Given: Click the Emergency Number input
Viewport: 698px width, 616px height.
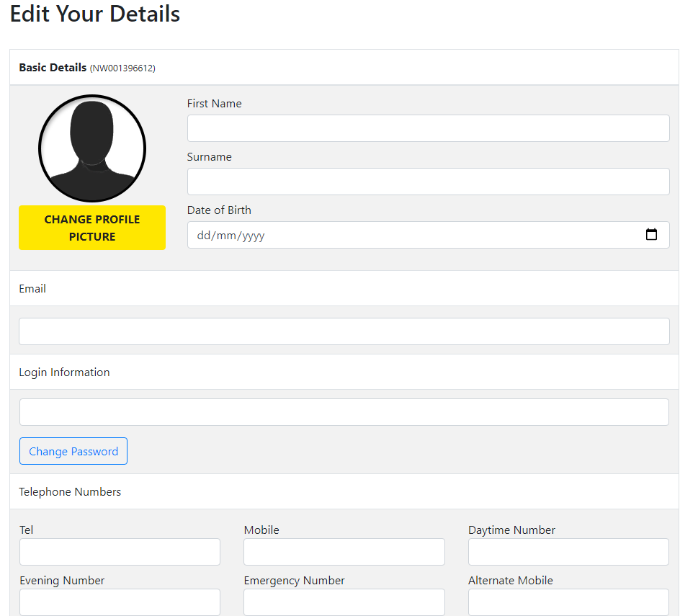Looking at the screenshot, I should click(x=344, y=602).
